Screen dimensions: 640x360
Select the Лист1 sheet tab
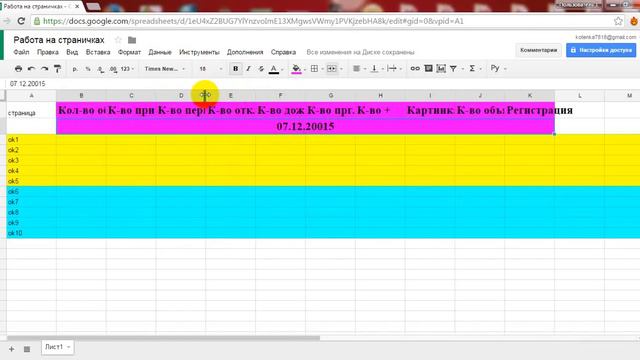(57, 347)
